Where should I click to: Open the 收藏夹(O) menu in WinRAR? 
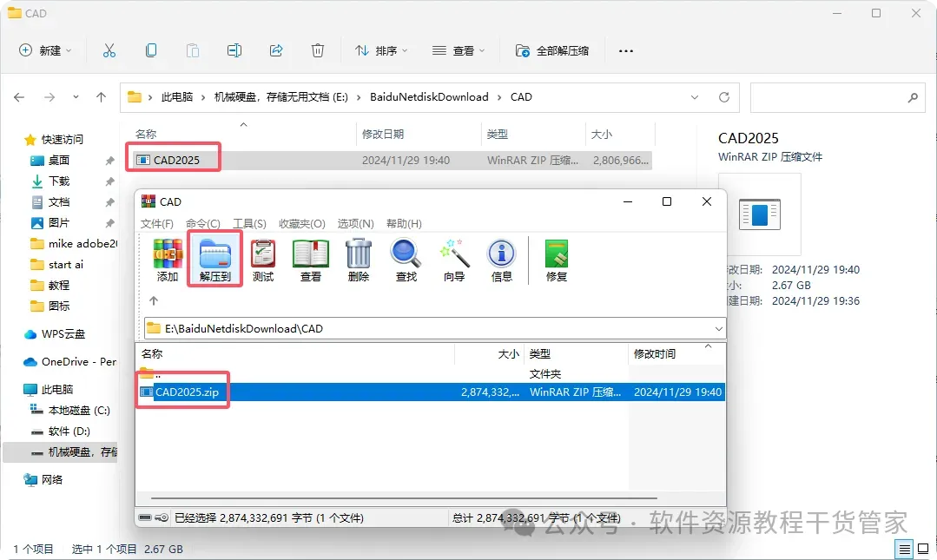pyautogui.click(x=302, y=223)
